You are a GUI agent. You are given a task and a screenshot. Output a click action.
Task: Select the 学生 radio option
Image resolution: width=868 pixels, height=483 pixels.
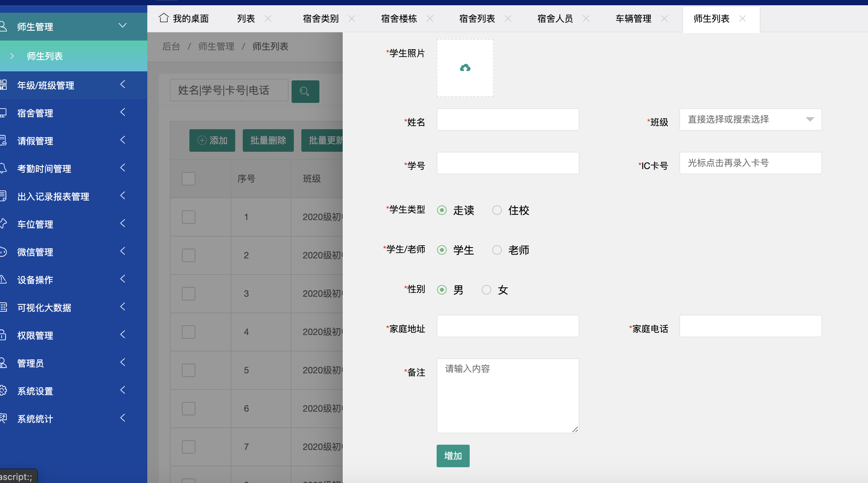tap(442, 250)
